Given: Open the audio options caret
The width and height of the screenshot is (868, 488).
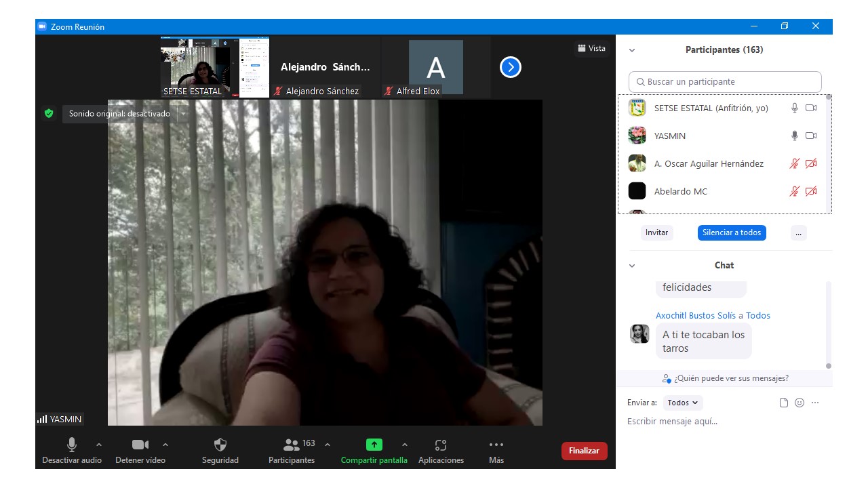Looking at the screenshot, I should point(99,445).
